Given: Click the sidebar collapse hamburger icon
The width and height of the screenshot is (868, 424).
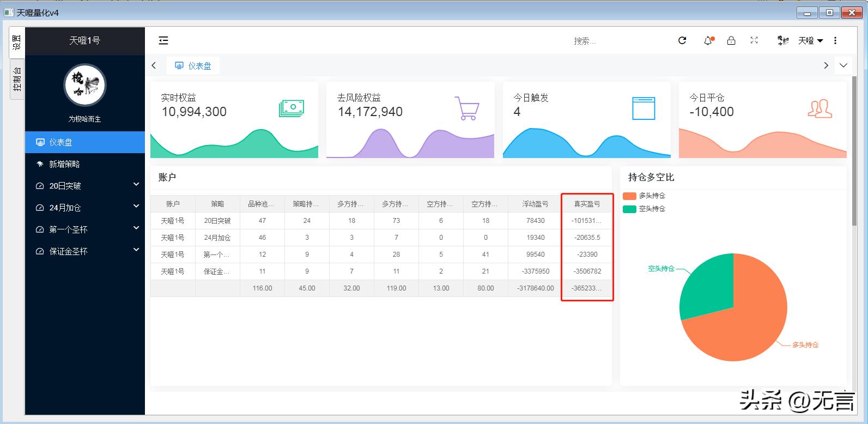Looking at the screenshot, I should pos(163,40).
